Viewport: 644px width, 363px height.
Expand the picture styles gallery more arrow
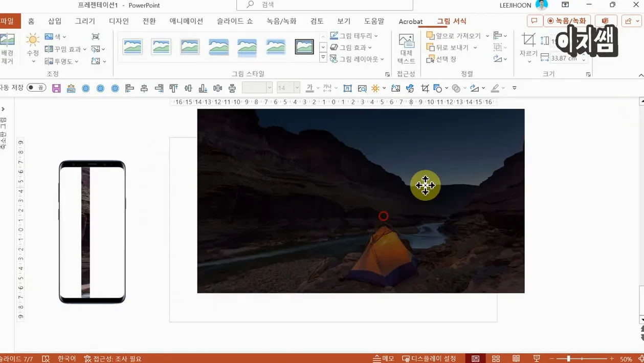323,58
